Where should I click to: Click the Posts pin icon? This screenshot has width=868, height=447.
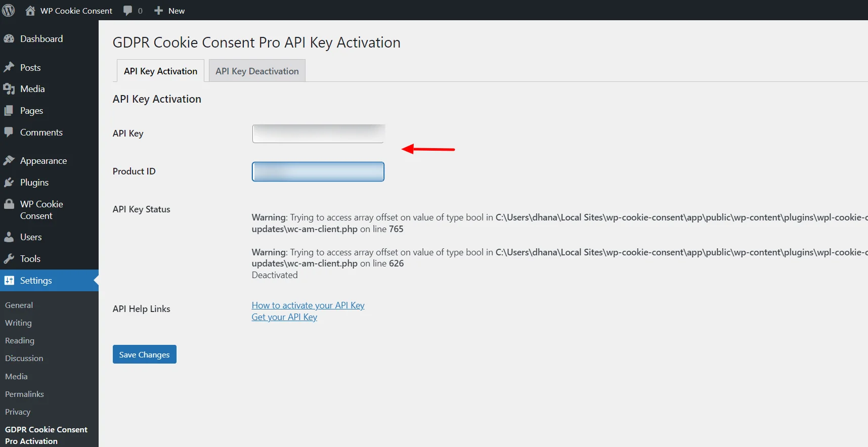[9, 67]
